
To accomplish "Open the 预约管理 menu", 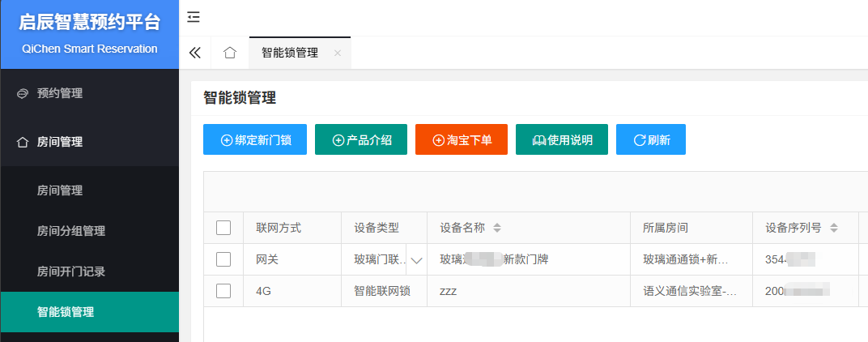I will 90,94.
